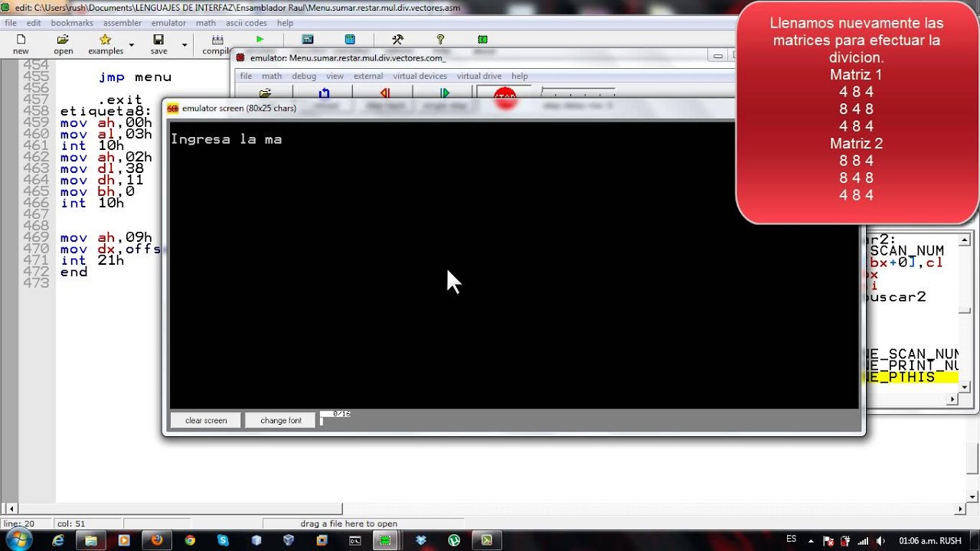Viewport: 980px width, 551px height.
Task: Open Firefox from the taskbar
Action: pos(157,540)
